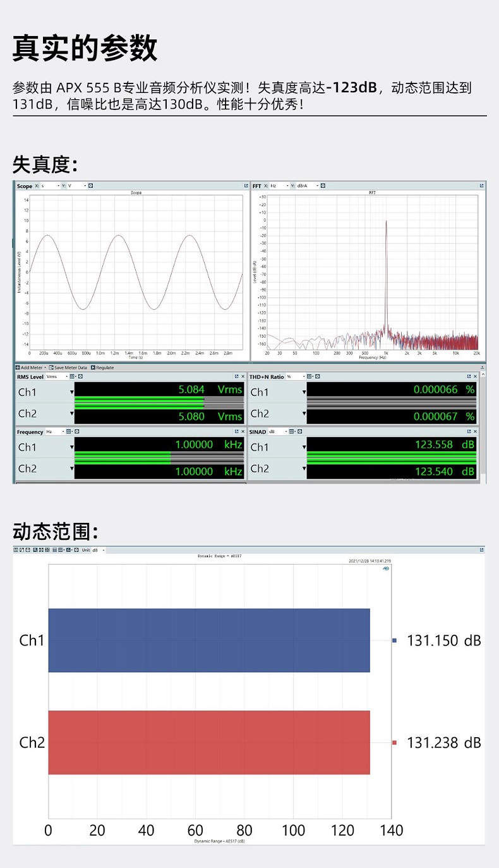Close the THD+N Ratio meter

(x=475, y=376)
